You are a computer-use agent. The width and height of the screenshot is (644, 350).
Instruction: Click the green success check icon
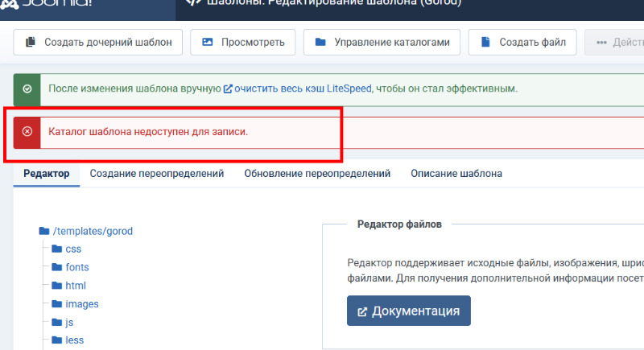tap(27, 89)
